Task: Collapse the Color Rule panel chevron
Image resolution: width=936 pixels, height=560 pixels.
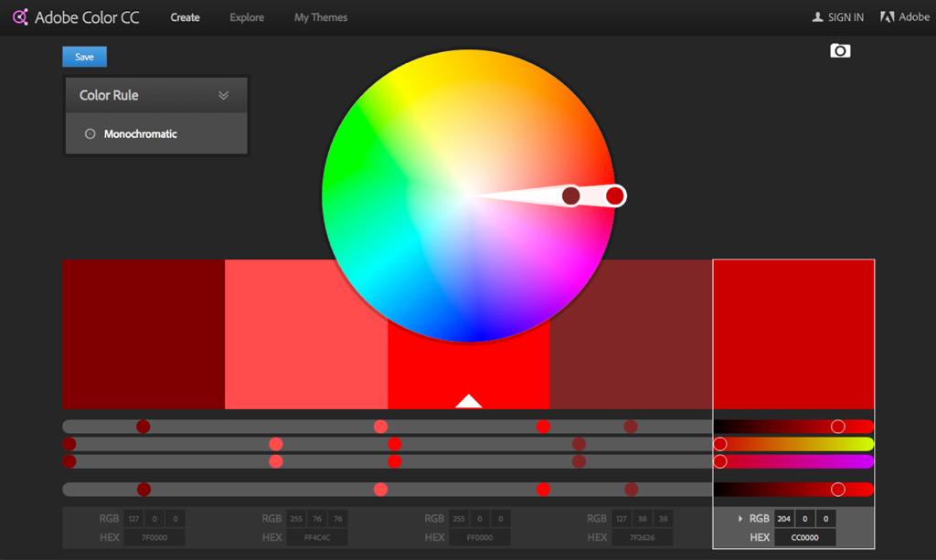Action: click(x=223, y=95)
